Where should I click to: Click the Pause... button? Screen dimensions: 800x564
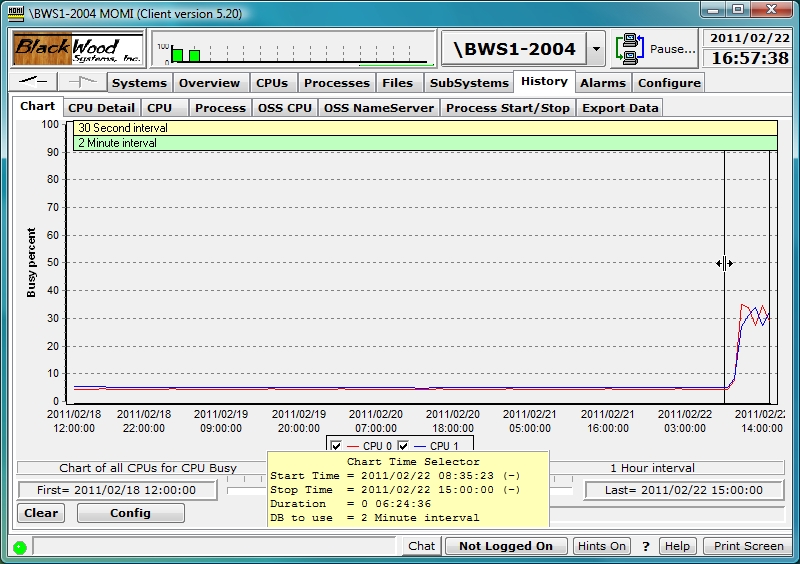point(655,49)
